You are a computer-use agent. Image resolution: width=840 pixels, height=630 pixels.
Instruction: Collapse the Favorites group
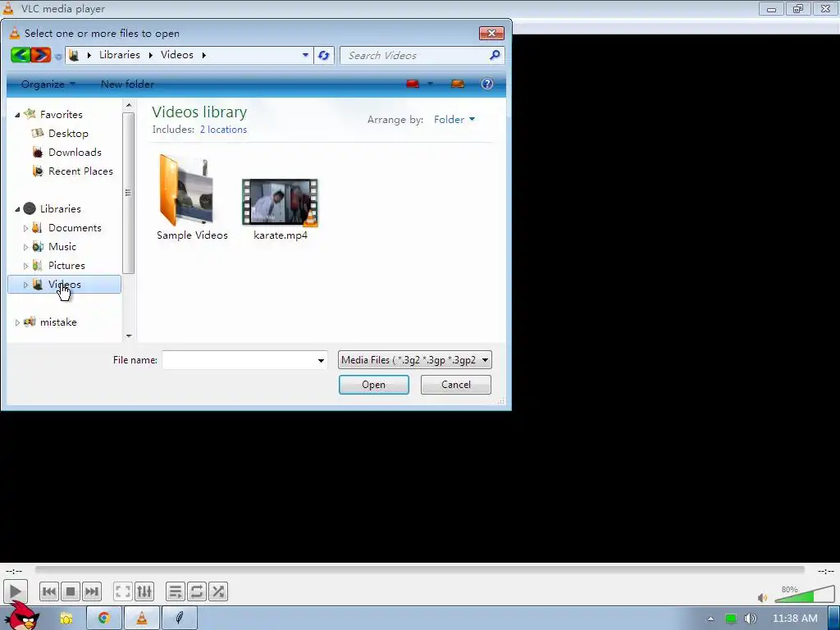(17, 115)
